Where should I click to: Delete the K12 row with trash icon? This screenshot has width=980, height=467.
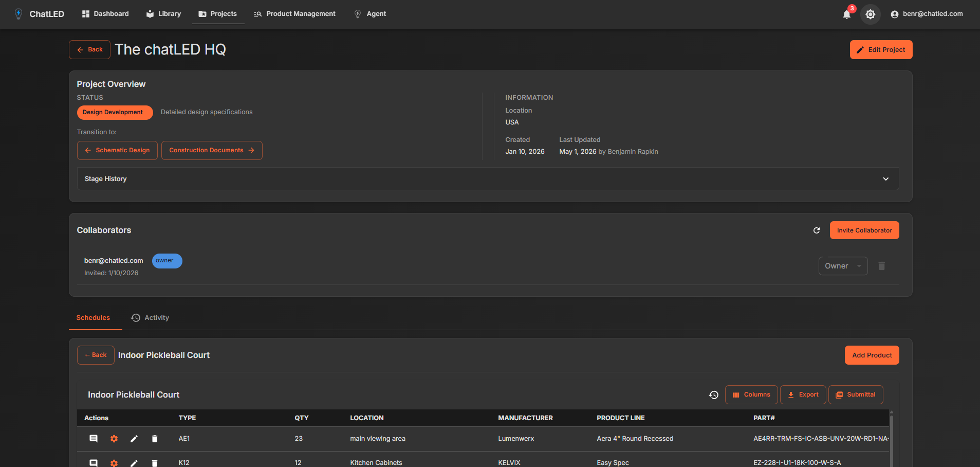click(x=154, y=463)
